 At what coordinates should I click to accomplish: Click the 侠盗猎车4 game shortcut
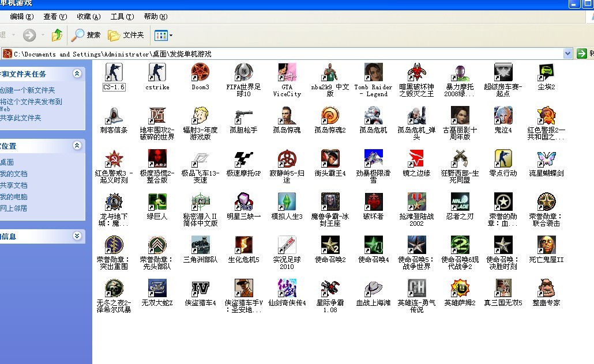[x=200, y=287]
